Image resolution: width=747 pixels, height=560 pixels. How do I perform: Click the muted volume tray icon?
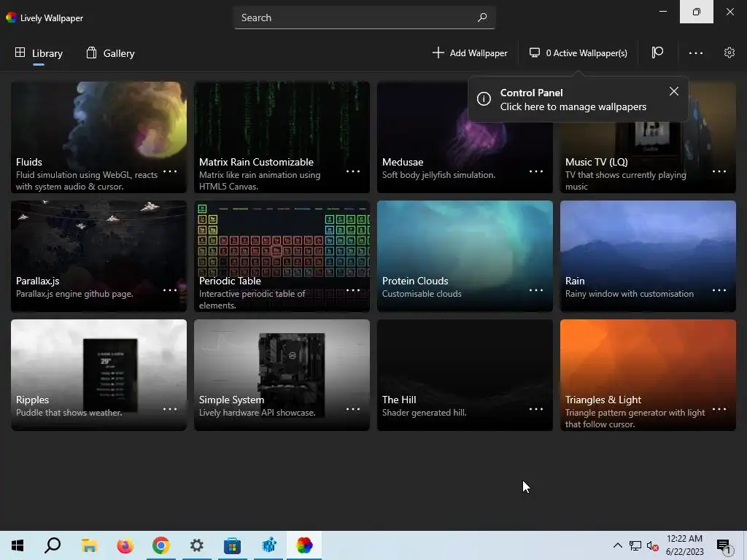[x=653, y=545]
